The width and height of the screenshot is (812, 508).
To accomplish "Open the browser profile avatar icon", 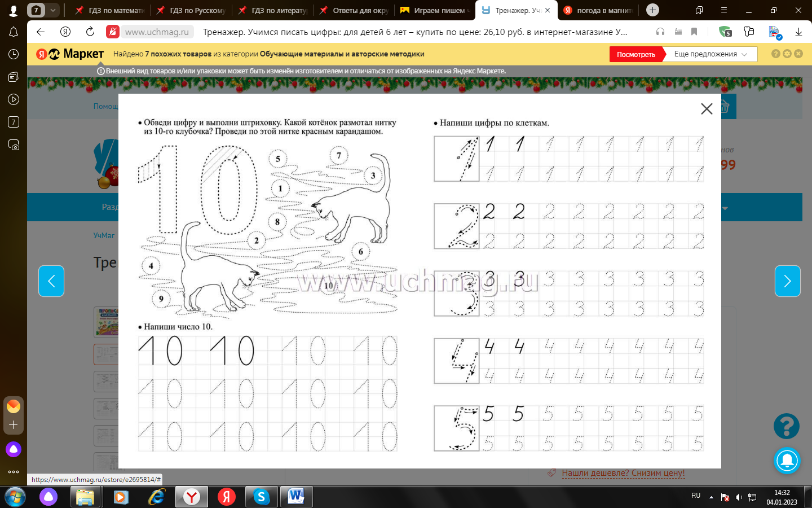I will 13,10.
